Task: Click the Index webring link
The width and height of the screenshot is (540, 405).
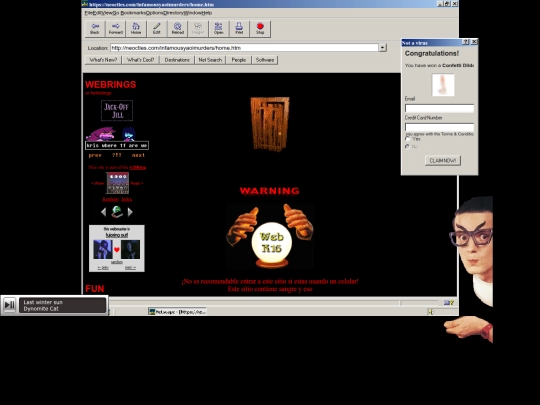Action: 126,199
